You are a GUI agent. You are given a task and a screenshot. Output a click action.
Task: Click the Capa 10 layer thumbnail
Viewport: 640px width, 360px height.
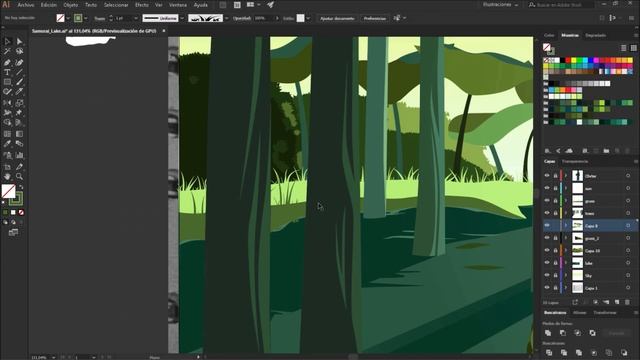coord(577,251)
